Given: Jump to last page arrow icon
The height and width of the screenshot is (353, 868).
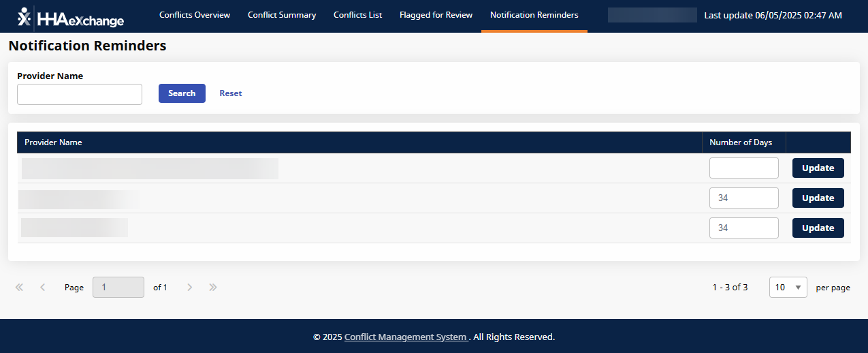Looking at the screenshot, I should click(213, 288).
